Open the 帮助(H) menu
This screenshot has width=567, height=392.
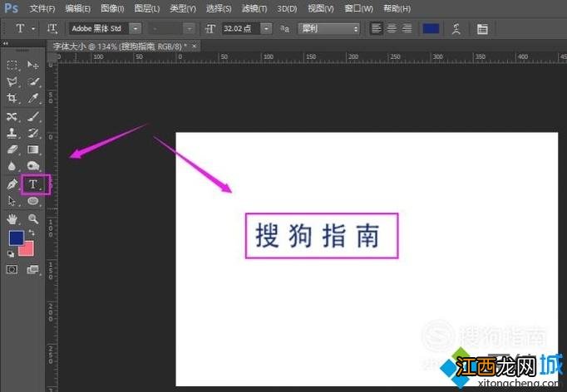(397, 8)
